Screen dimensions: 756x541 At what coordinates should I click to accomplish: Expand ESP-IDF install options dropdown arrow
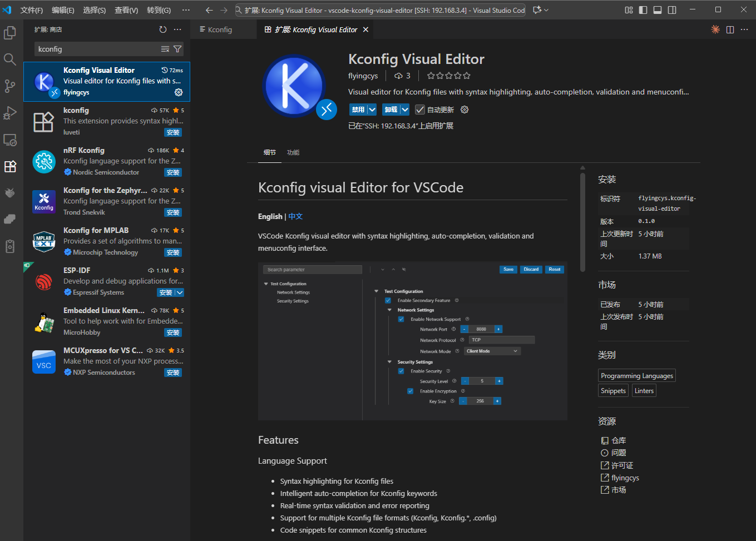tap(180, 292)
